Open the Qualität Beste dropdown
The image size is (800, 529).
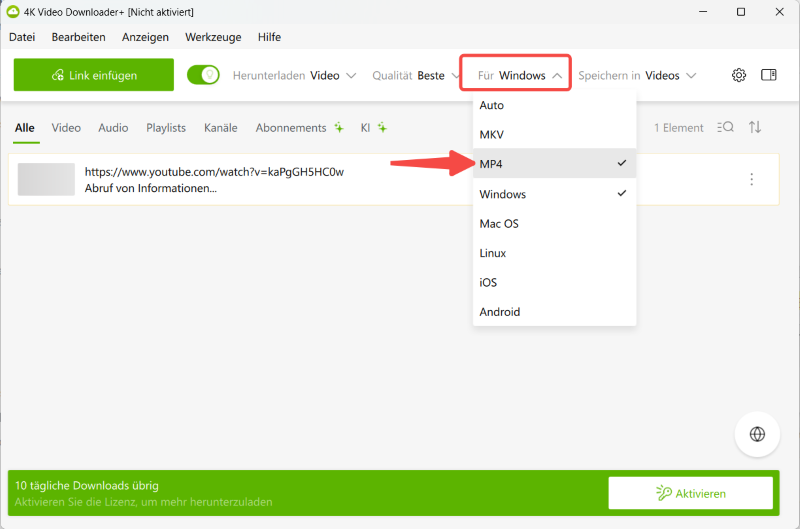pyautogui.click(x=415, y=75)
